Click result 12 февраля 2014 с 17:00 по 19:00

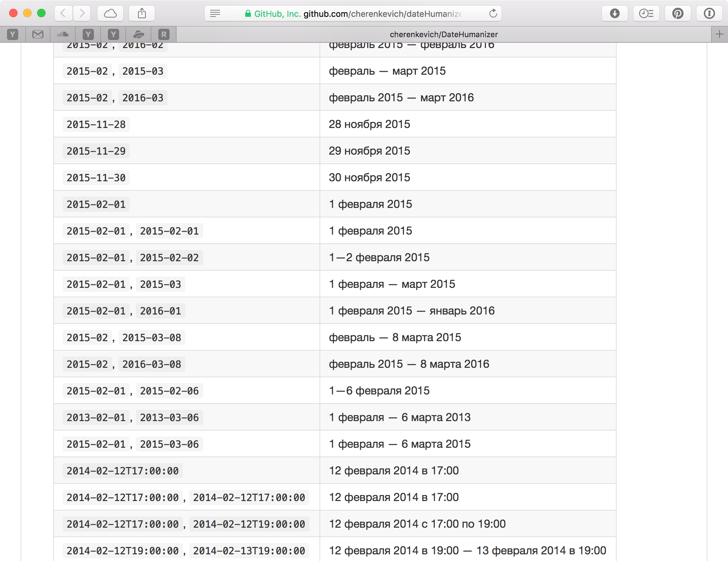[417, 524]
